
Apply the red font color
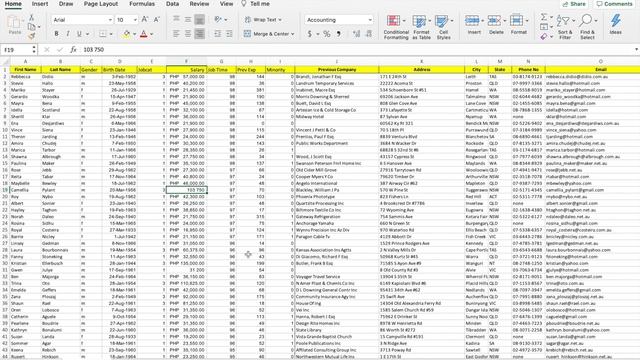point(144,34)
